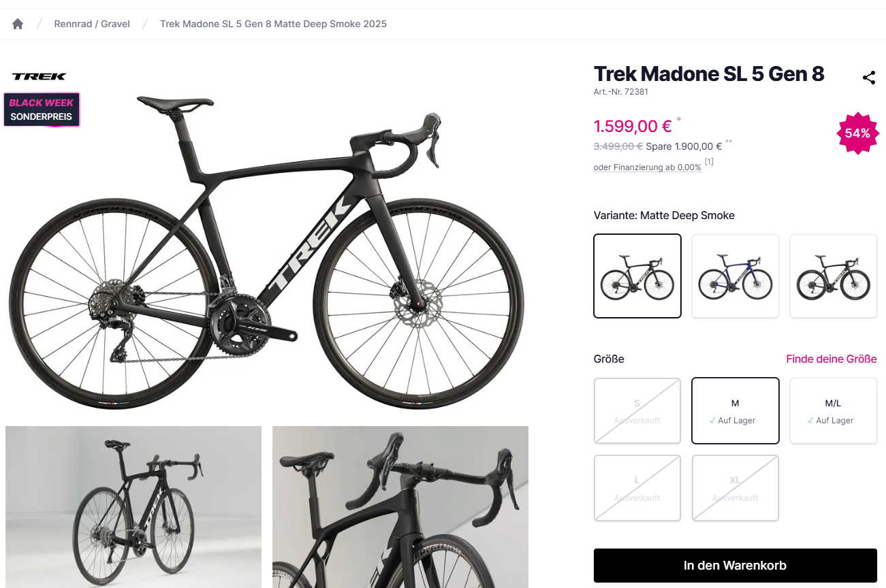886x588 pixels.
Task: Open the Finde deine Größe link
Action: (831, 359)
